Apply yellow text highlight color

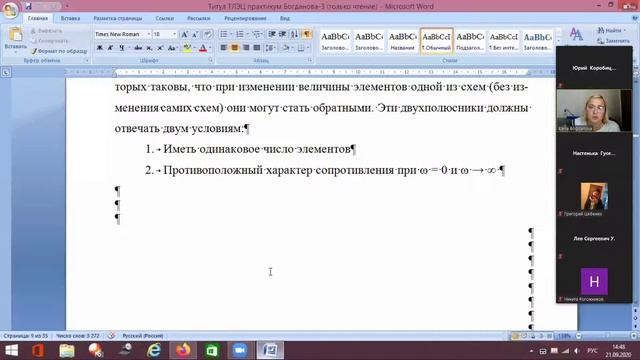187,48
